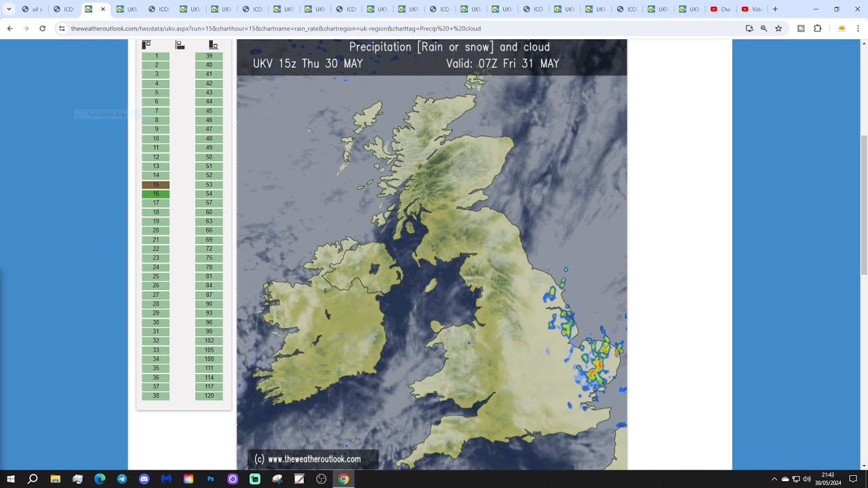Switch to the 'oil s' browser tab
Image resolution: width=868 pixels, height=488 pixels.
coord(33,9)
